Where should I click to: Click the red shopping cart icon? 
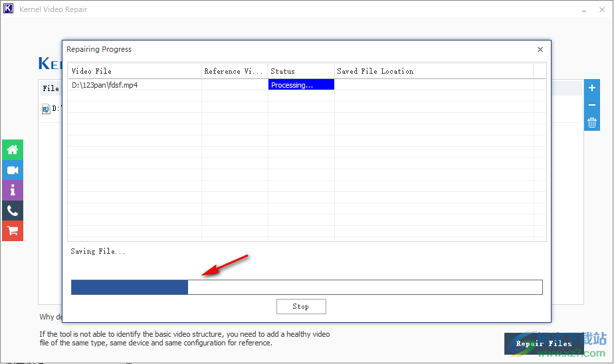12,230
